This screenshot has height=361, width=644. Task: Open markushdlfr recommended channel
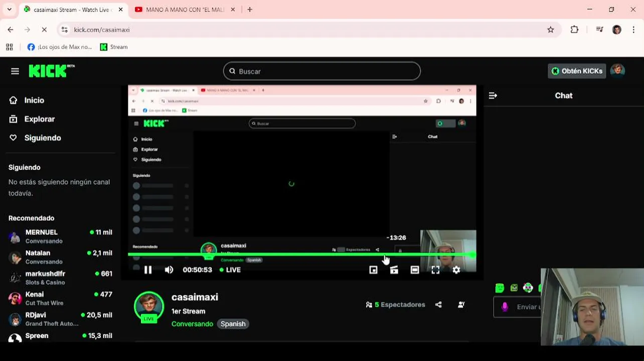(60, 278)
